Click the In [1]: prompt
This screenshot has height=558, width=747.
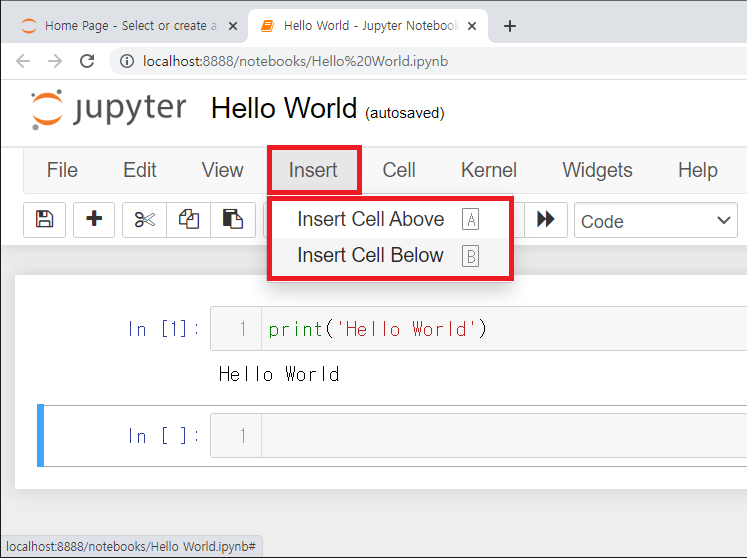coord(164,329)
